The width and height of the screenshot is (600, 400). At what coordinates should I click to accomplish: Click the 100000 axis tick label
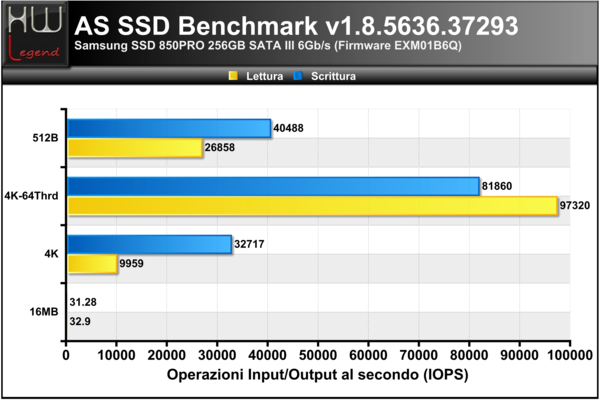pyautogui.click(x=570, y=356)
